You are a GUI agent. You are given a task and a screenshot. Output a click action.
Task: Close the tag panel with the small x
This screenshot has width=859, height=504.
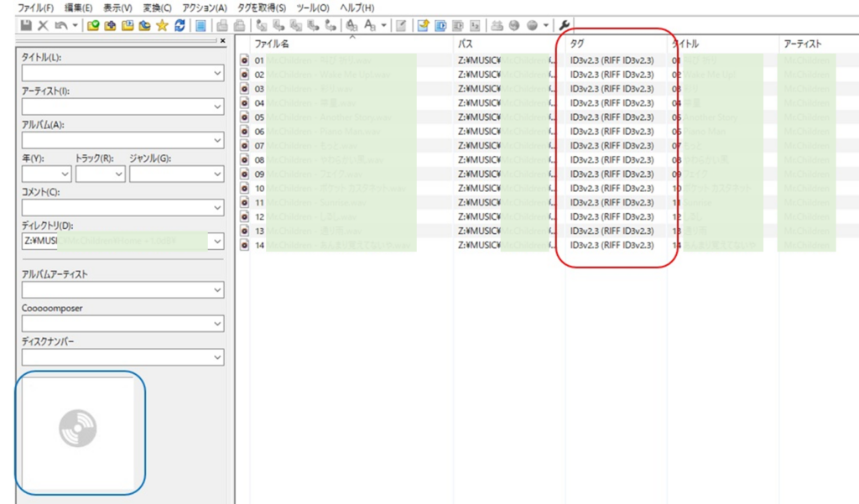tap(222, 41)
